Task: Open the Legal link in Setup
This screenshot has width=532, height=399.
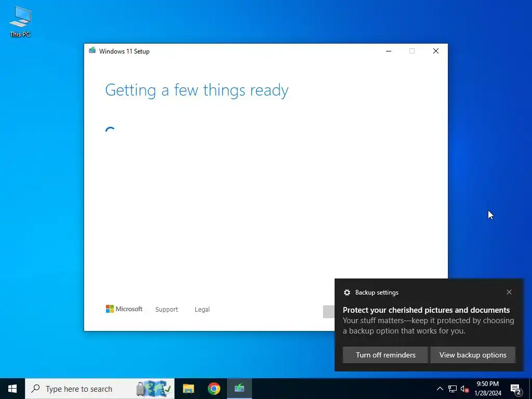Action: (x=202, y=310)
